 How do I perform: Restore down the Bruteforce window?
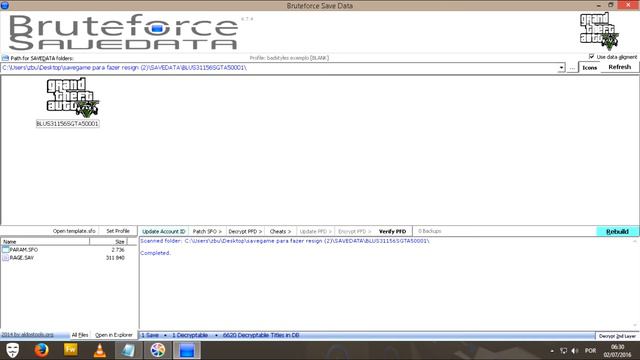click(x=611, y=5)
